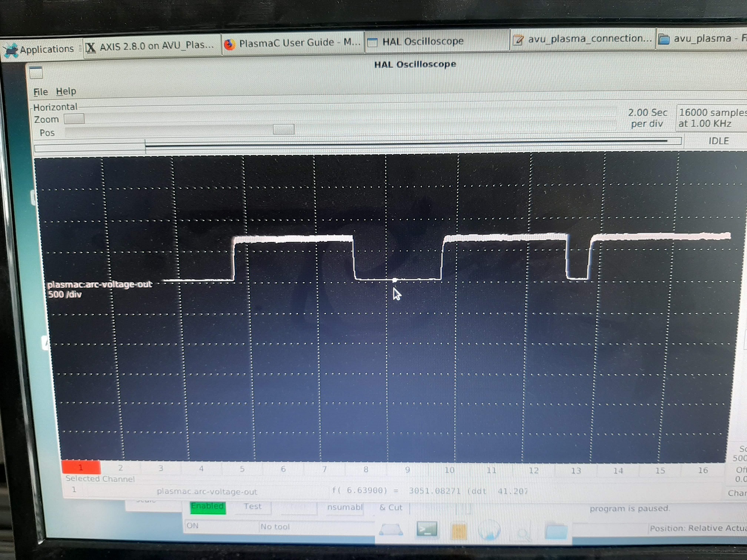Click the f(6.63900) readout value
Screen dimensions: 747x560
coord(430,491)
